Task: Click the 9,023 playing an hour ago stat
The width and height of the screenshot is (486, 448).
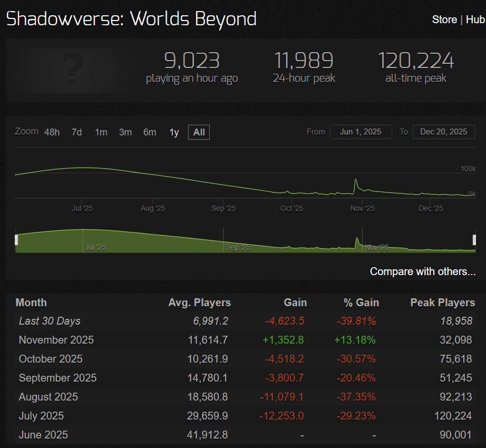Action: click(x=192, y=61)
